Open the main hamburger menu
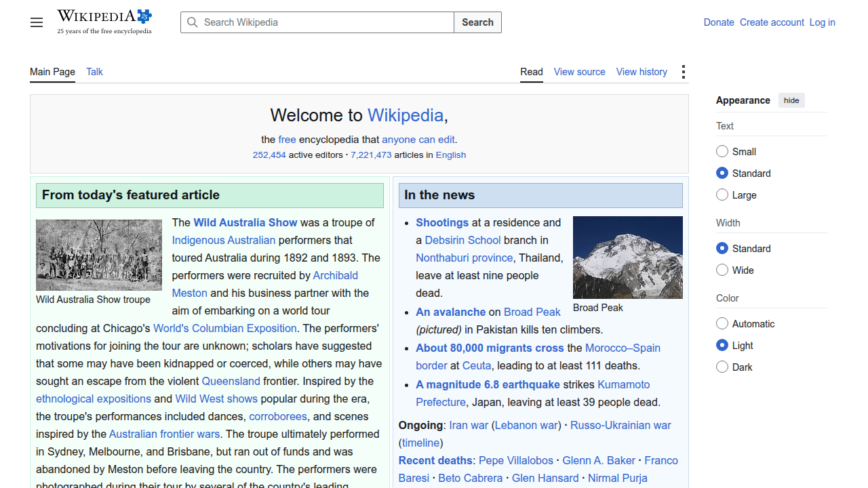 coord(37,22)
